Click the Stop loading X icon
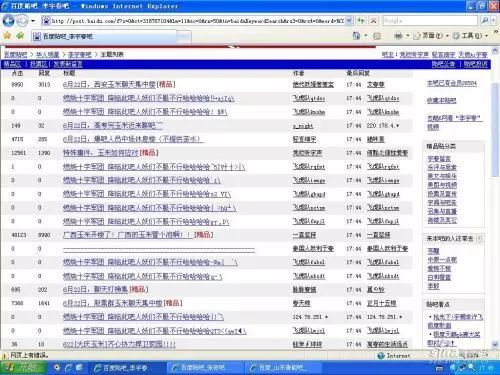The image size is (500, 375). click(x=374, y=21)
